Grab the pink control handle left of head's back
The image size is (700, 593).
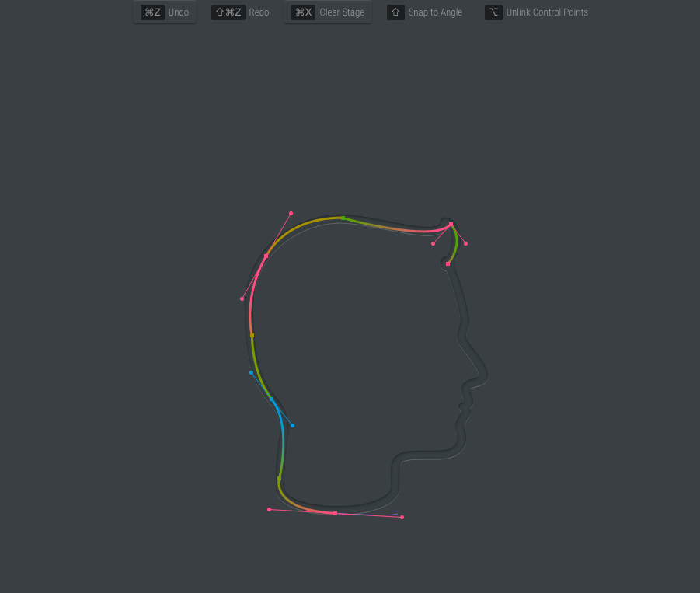point(242,298)
